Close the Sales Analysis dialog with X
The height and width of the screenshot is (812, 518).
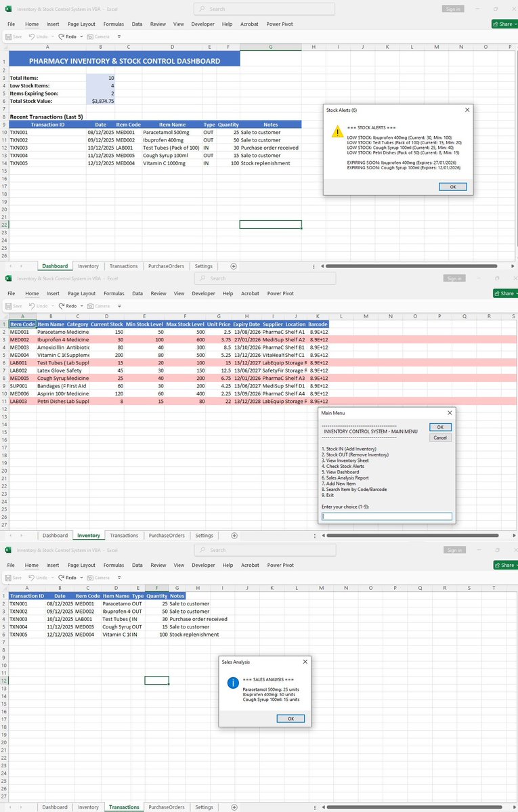tap(305, 662)
